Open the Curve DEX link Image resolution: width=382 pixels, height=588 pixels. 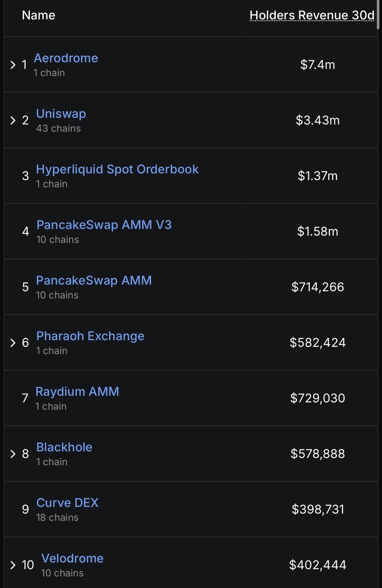coord(67,503)
